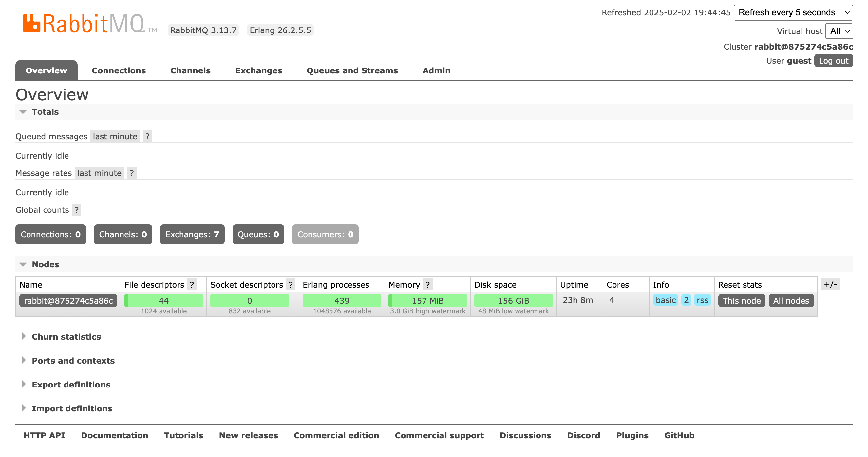Image resolution: width=868 pixels, height=457 pixels.
Task: Open the Discord link
Action: [x=583, y=436]
